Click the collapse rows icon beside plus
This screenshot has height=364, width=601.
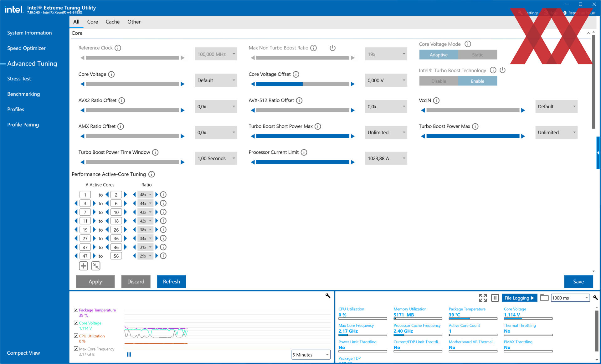pos(96,266)
